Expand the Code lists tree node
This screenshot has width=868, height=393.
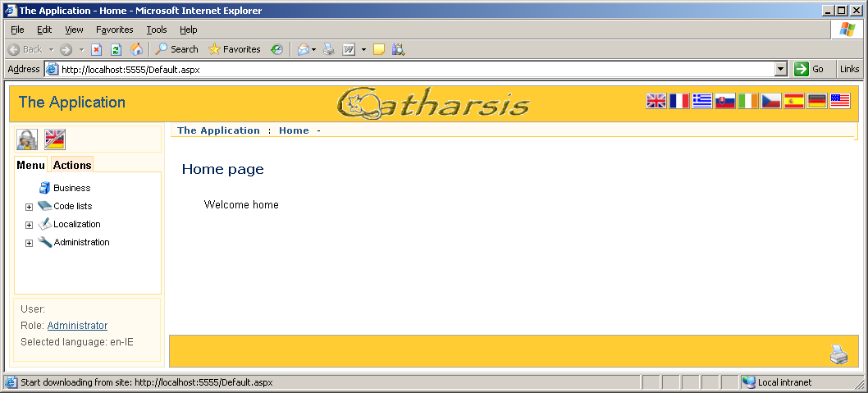click(x=30, y=207)
